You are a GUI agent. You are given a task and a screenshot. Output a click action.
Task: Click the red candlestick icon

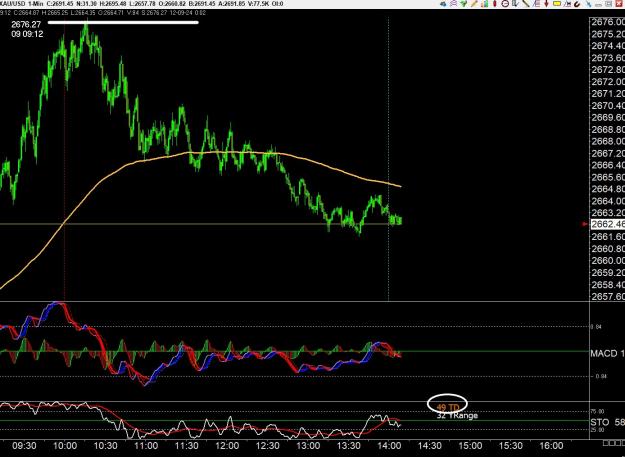click(x=495, y=4)
